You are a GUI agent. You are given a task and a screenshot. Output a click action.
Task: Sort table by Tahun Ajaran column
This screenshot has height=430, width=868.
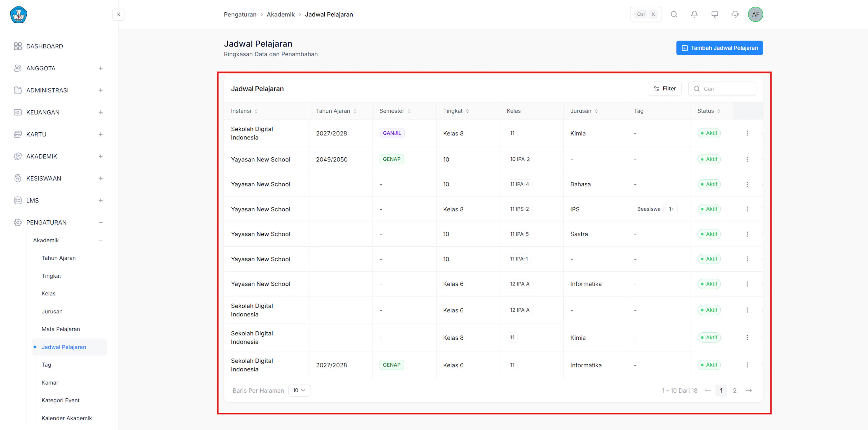pos(355,111)
